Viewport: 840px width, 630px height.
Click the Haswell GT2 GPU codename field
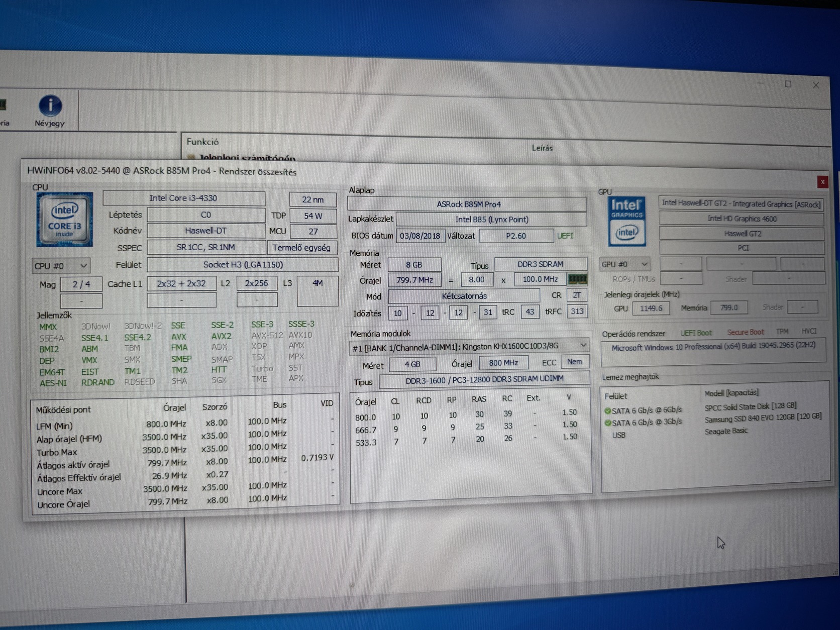coord(742,234)
